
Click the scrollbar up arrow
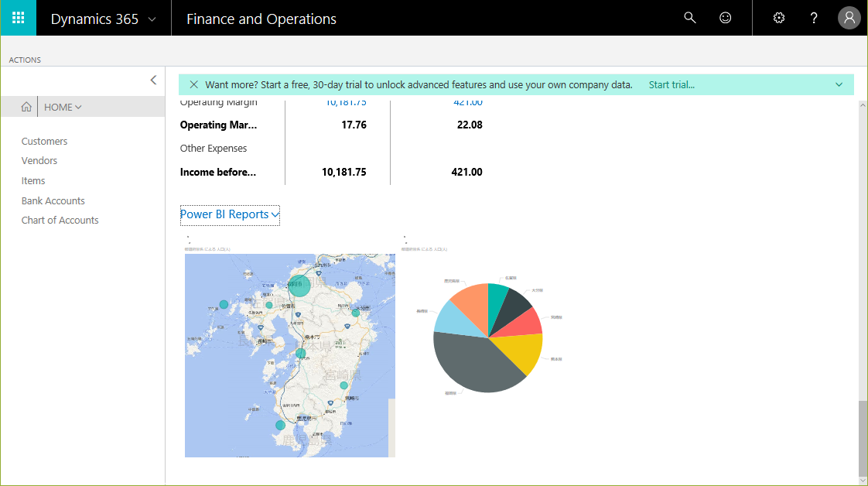coord(863,105)
